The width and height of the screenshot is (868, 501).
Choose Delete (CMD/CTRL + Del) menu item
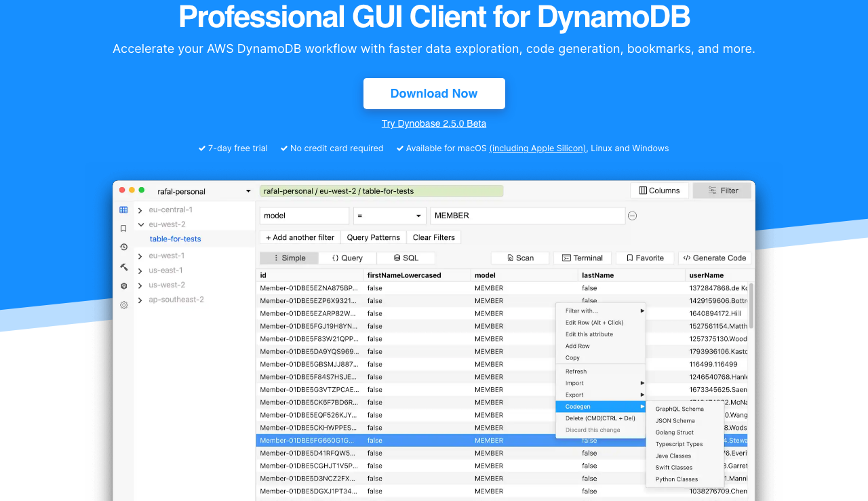601,418
